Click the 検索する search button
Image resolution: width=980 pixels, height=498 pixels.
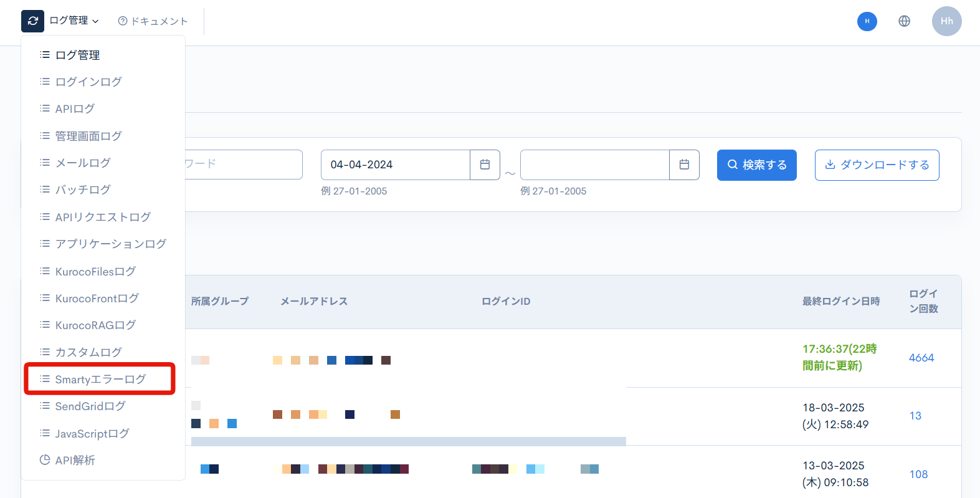point(757,165)
